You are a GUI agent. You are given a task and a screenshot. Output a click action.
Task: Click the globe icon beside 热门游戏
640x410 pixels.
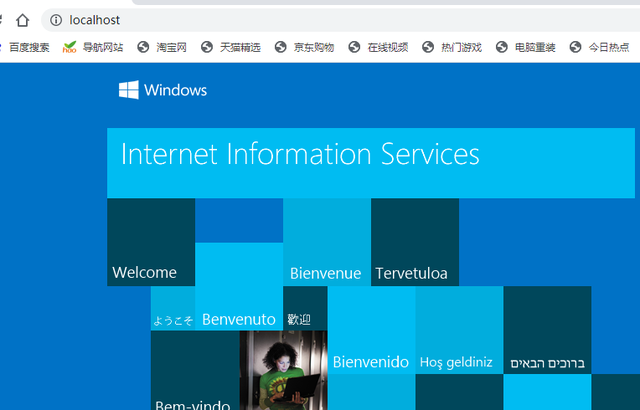pos(428,47)
